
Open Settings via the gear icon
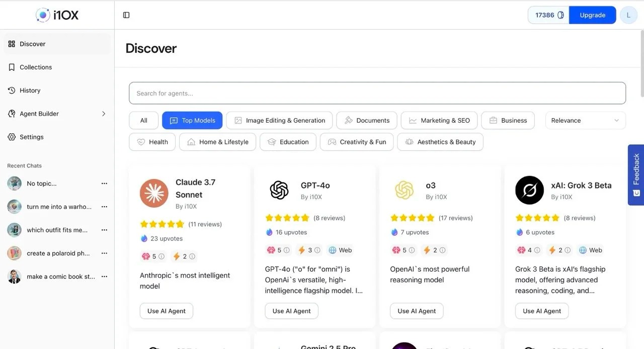pyautogui.click(x=11, y=137)
